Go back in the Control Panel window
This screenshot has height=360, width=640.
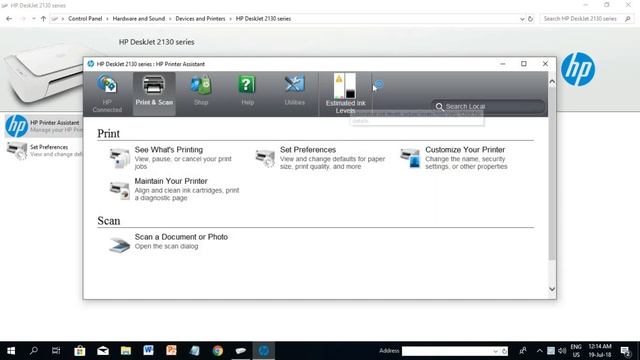tap(9, 19)
